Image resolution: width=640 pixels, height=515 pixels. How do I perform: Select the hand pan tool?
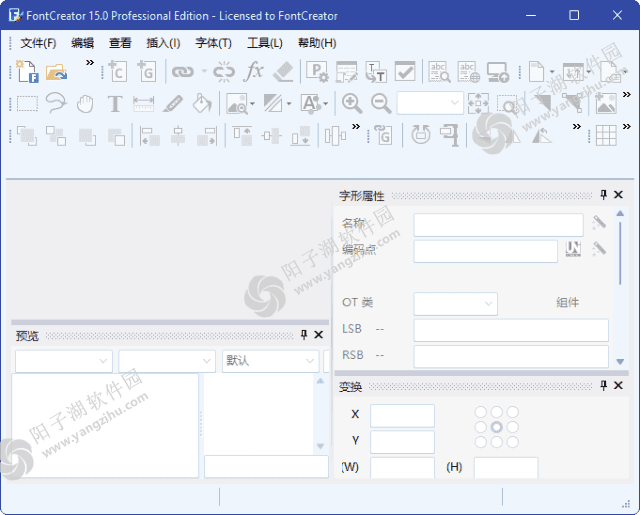click(85, 104)
